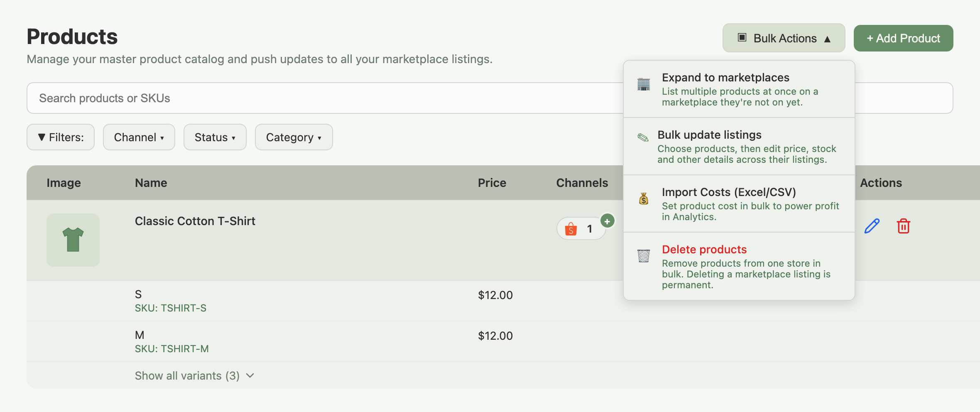Click the wastebasket icon beside Delete products

(644, 255)
